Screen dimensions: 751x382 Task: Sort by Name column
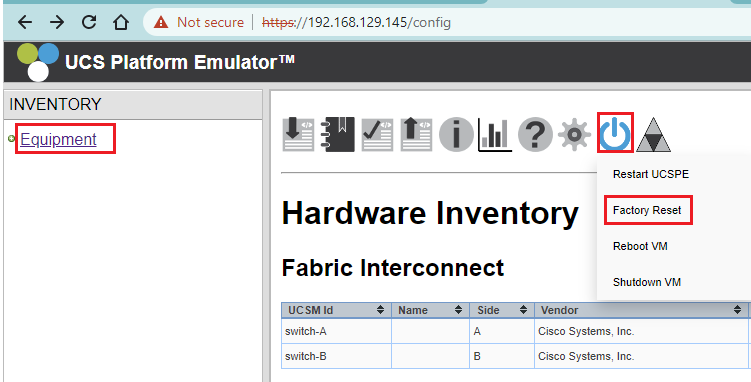pyautogui.click(x=431, y=310)
